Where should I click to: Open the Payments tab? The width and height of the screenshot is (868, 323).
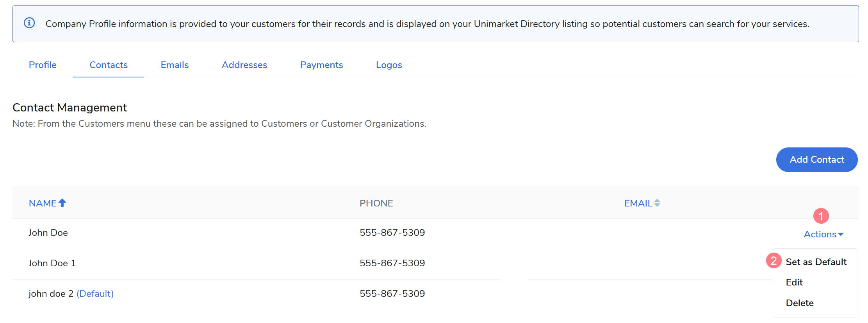(x=321, y=65)
